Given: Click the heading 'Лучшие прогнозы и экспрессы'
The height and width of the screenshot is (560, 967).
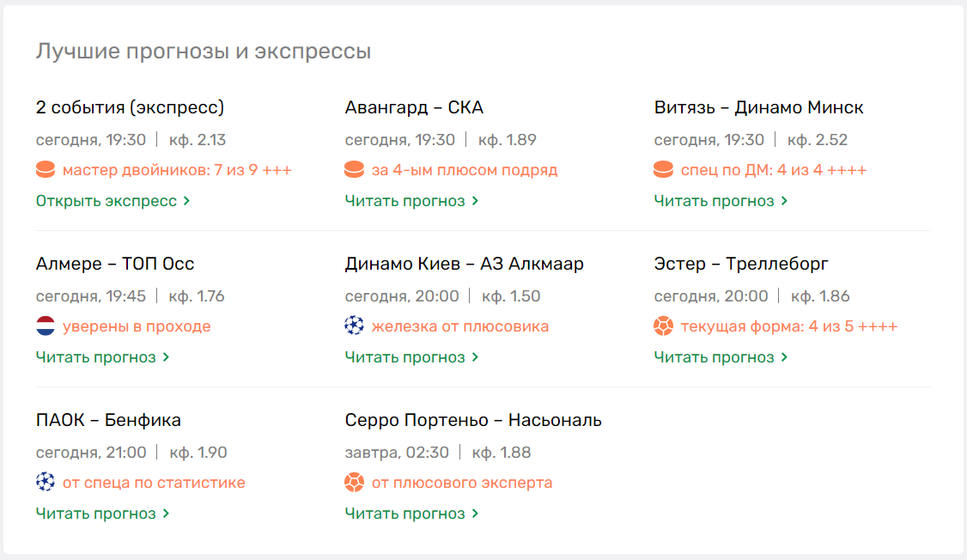Looking at the screenshot, I should [x=203, y=51].
